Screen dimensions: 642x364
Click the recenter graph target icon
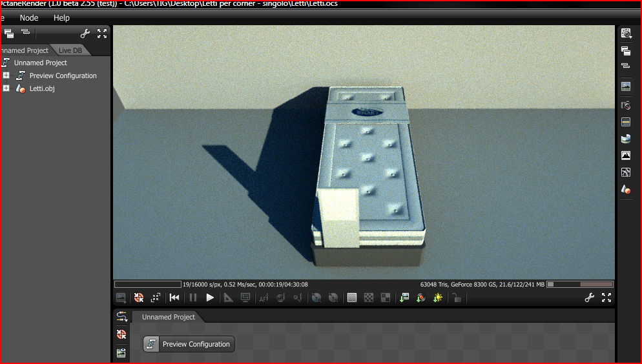(x=121, y=334)
